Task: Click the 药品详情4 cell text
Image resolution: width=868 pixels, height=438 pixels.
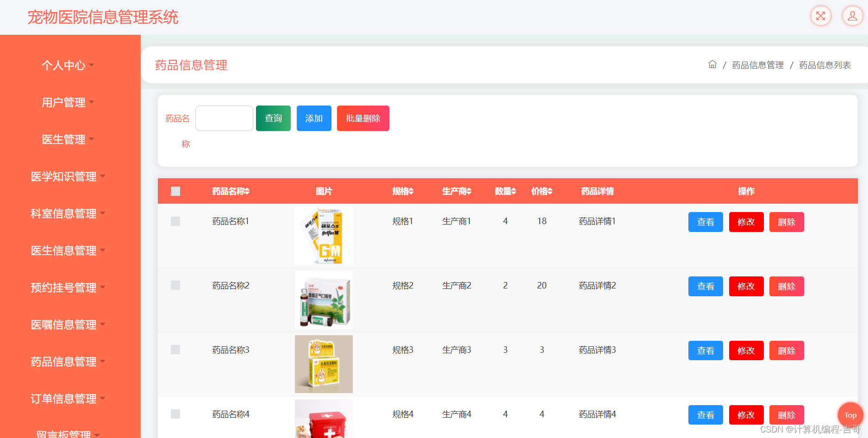Action: (x=597, y=414)
